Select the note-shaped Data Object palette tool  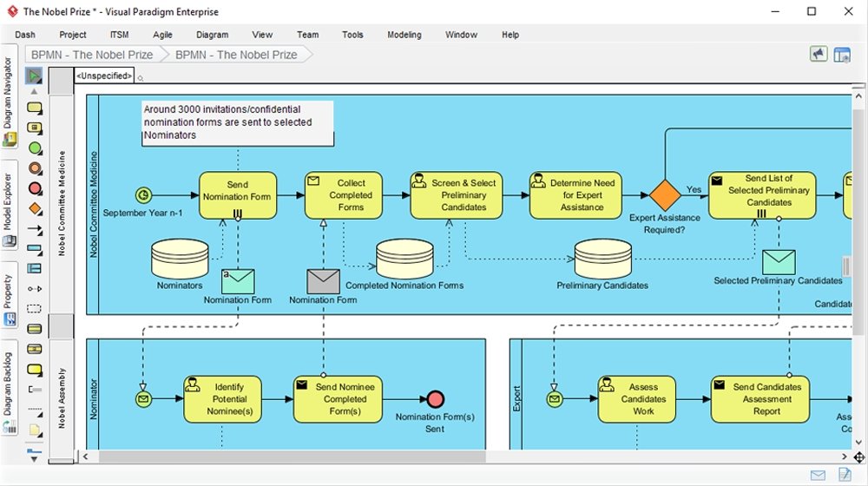[35, 430]
